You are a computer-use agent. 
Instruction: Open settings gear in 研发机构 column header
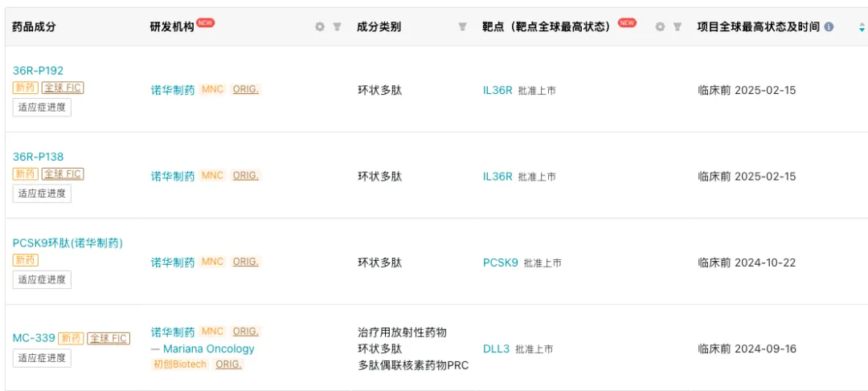coord(320,26)
